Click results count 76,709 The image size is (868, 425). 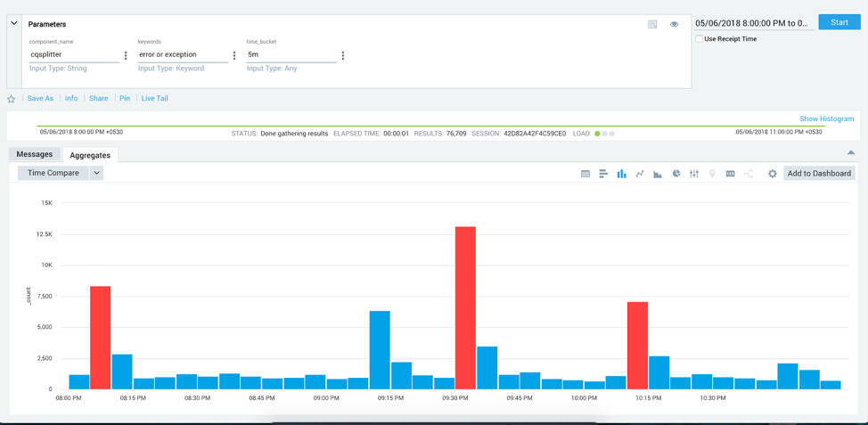point(456,134)
